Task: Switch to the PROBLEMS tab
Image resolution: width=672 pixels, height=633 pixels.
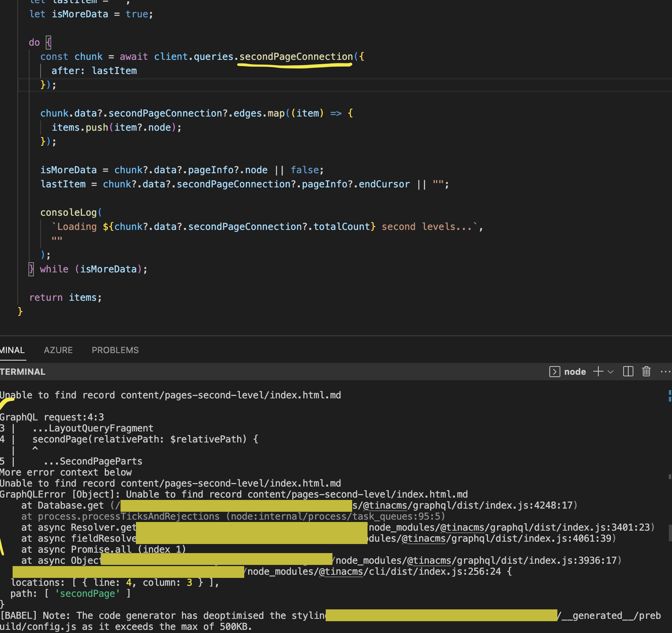Action: [x=115, y=350]
